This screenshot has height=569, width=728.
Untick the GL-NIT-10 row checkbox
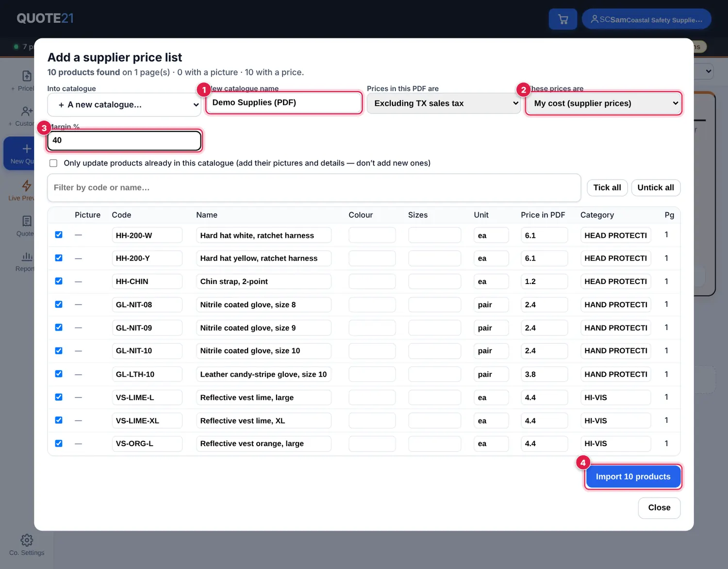pos(59,351)
